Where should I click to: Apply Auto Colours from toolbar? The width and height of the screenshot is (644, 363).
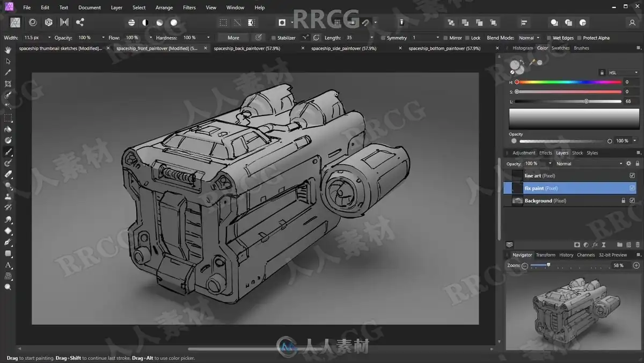pos(159,23)
